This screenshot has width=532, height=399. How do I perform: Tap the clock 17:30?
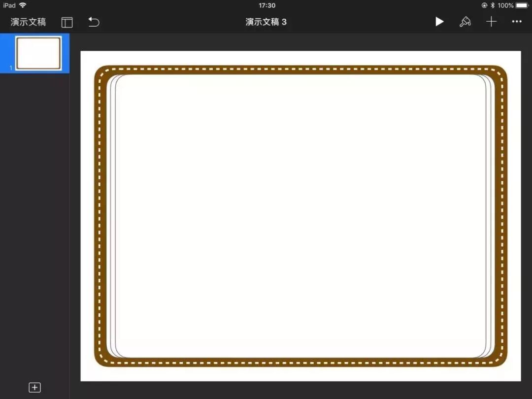tap(267, 5)
